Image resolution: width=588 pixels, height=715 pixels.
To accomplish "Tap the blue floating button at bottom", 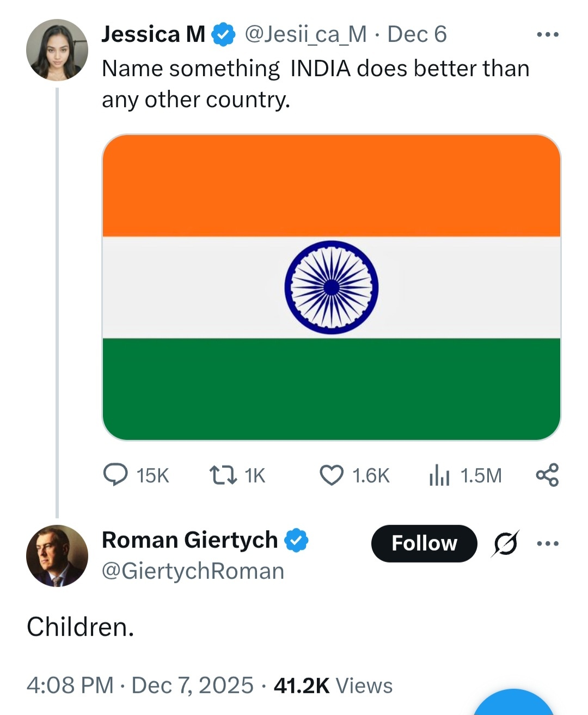I will tap(513, 705).
